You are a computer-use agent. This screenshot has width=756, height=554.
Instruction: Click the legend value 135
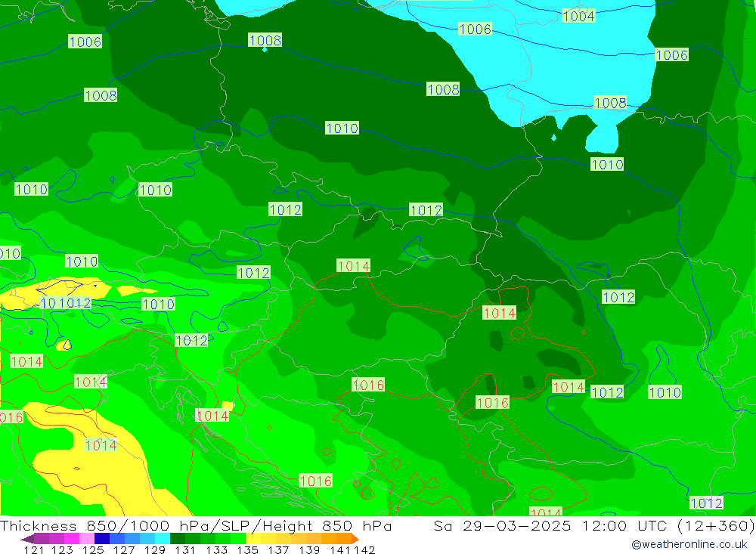(x=247, y=549)
